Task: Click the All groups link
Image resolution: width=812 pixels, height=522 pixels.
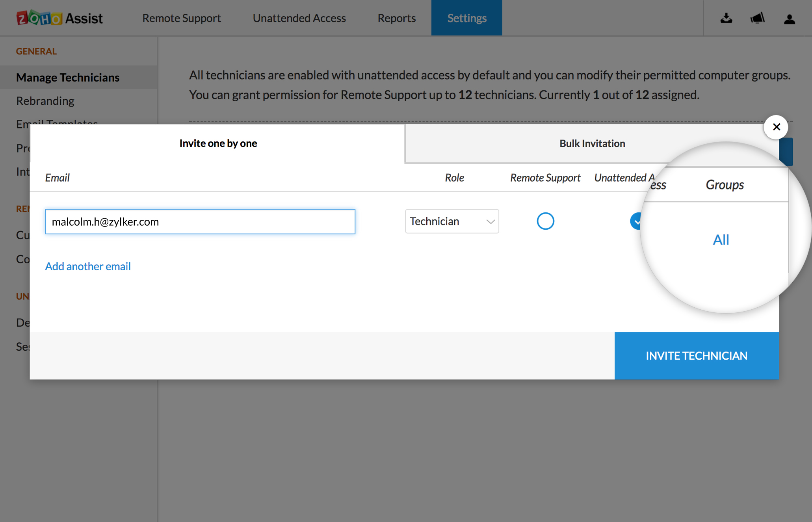Action: [x=721, y=240]
